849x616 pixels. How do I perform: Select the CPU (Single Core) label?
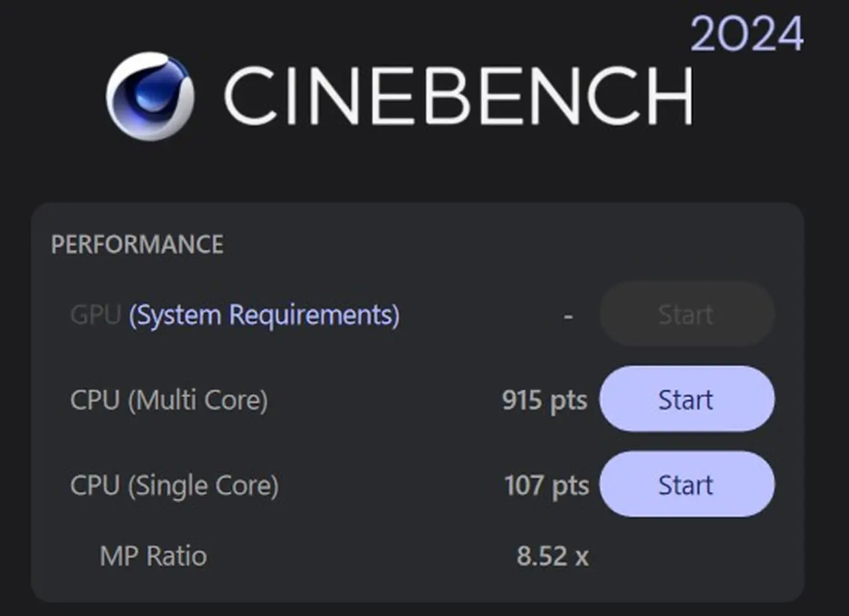pos(174,486)
